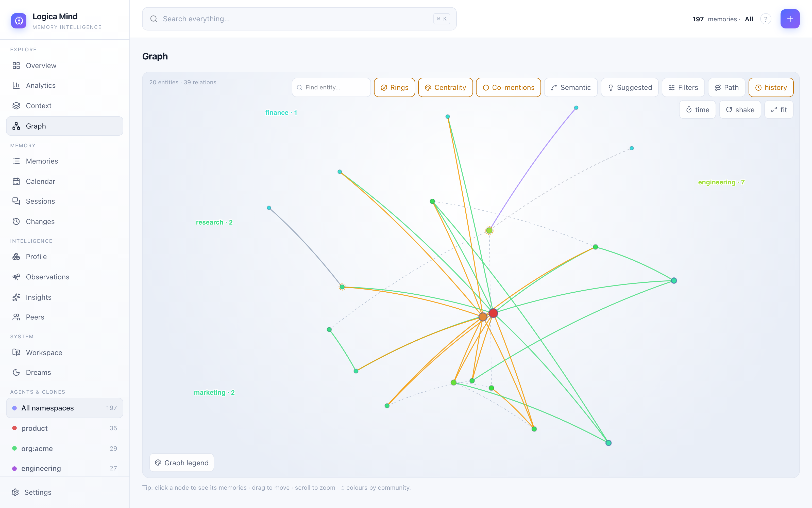Toggle the Rings overlay

[x=394, y=87]
